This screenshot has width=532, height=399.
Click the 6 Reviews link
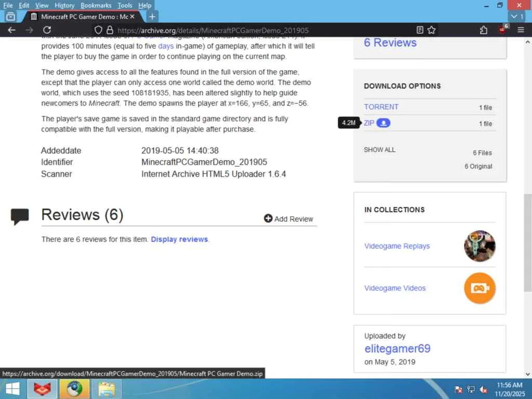390,43
